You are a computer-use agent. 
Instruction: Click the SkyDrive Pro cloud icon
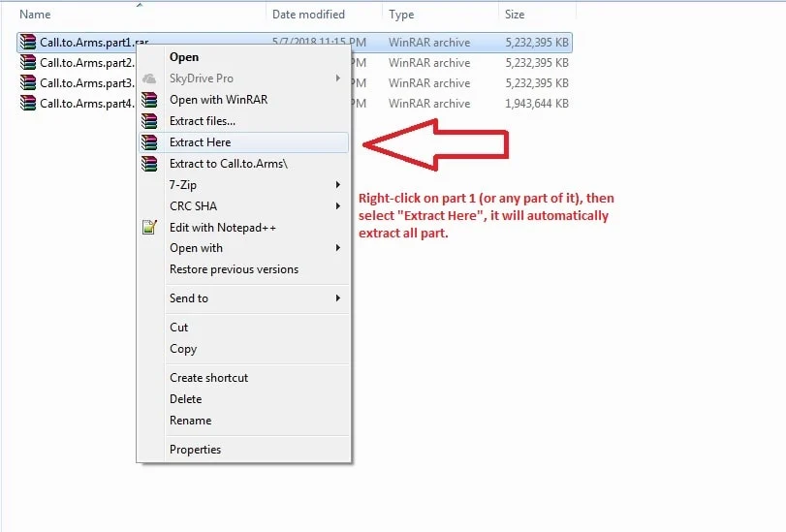149,78
